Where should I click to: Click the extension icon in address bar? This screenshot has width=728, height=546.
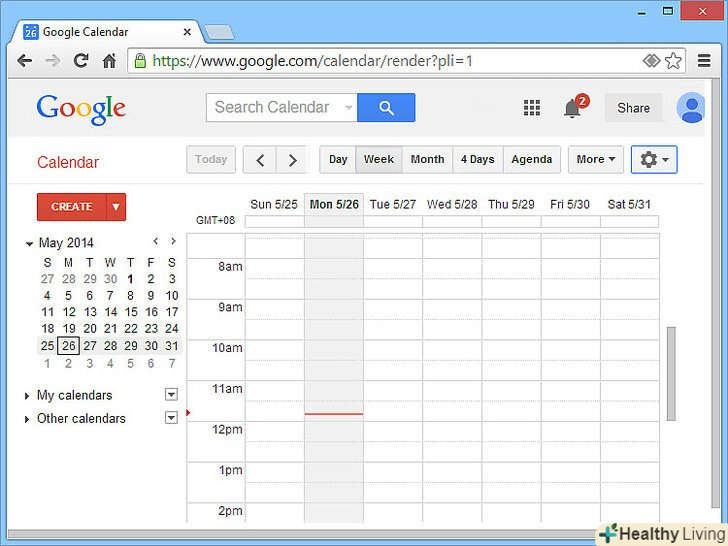tap(651, 61)
